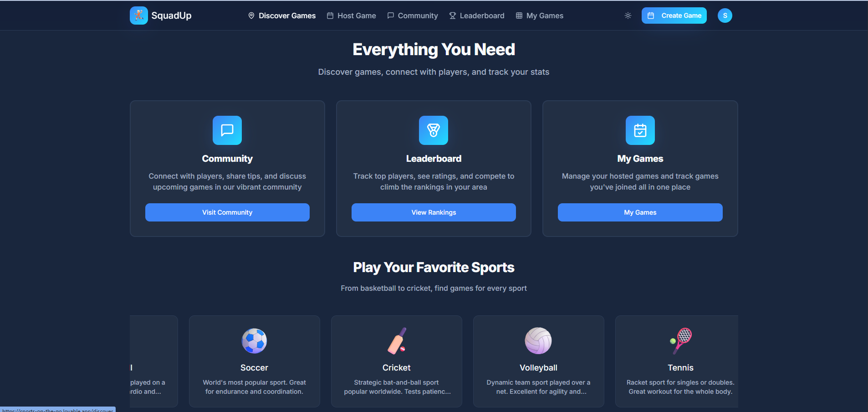Select the Volleyball icon
Viewport: 868px width, 412px height.
(538, 341)
